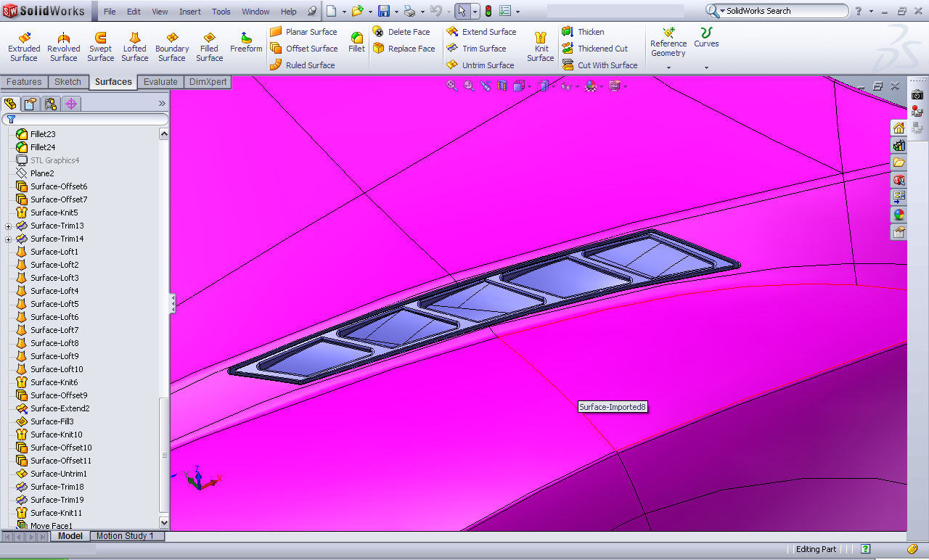This screenshot has width=929, height=560.
Task: Choose the Freeform surface tool
Action: (246, 43)
